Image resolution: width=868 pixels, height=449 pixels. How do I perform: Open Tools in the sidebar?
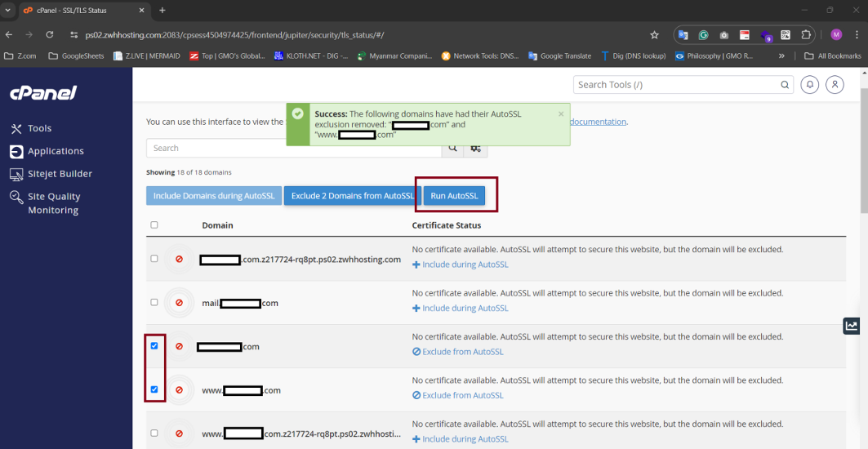pos(31,128)
